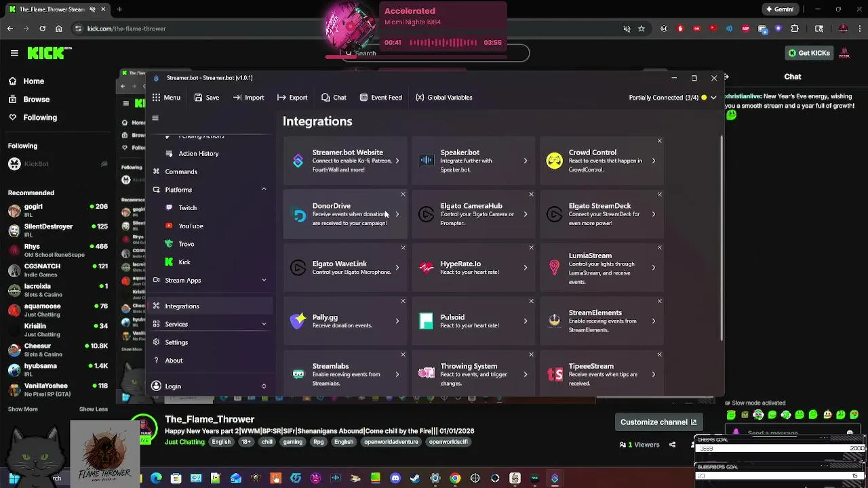Click the TipeeeStream icon
Screen dimensions: 868x488
(555, 374)
